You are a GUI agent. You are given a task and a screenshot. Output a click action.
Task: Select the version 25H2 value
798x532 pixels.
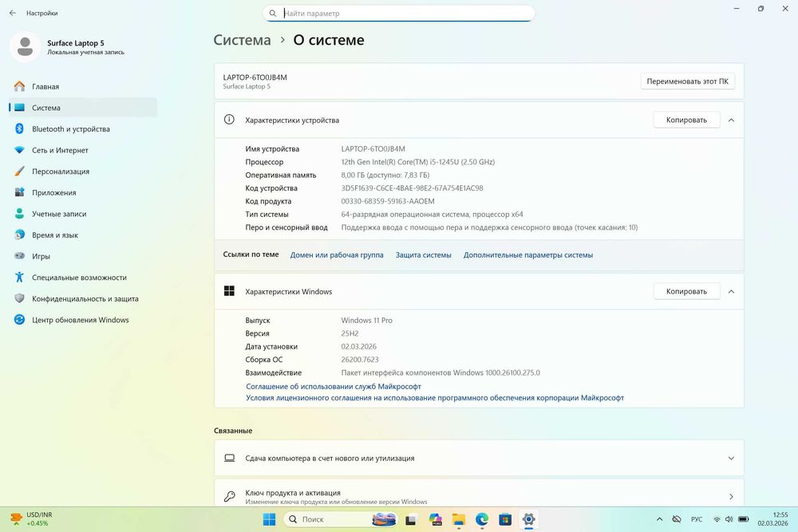pyautogui.click(x=350, y=333)
